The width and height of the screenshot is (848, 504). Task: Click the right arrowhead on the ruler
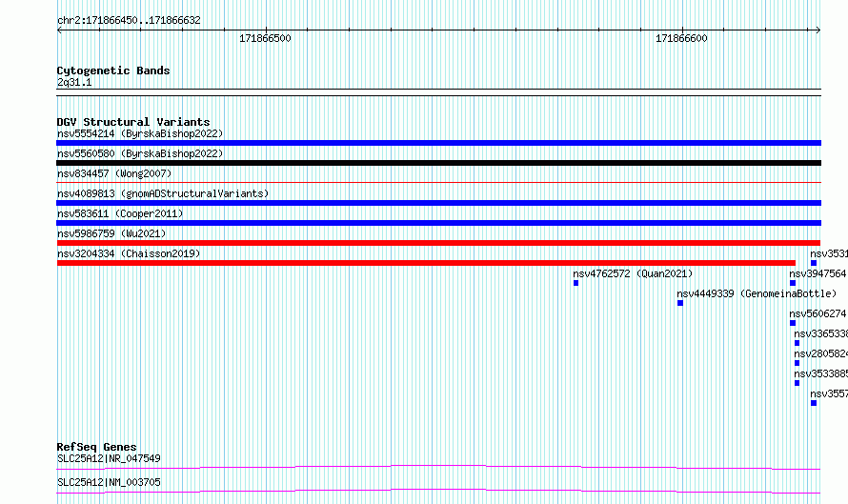818,30
